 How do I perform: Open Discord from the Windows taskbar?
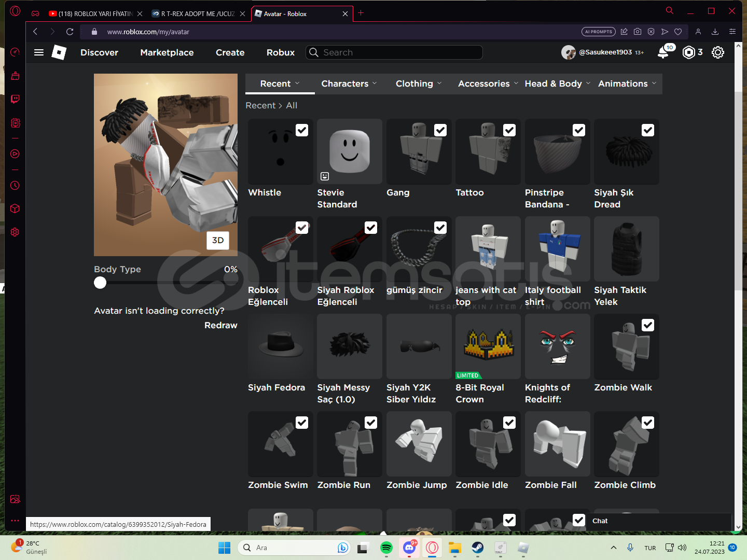pos(409,548)
